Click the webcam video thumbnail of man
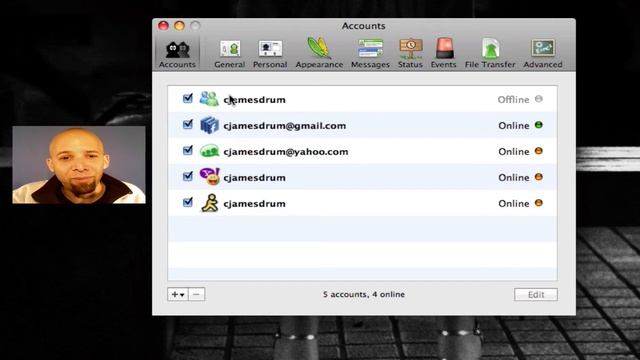The height and width of the screenshot is (360, 640). click(x=79, y=164)
